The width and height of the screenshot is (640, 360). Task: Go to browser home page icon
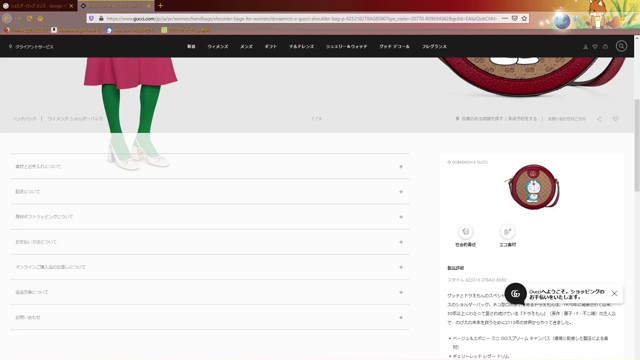(40, 18)
